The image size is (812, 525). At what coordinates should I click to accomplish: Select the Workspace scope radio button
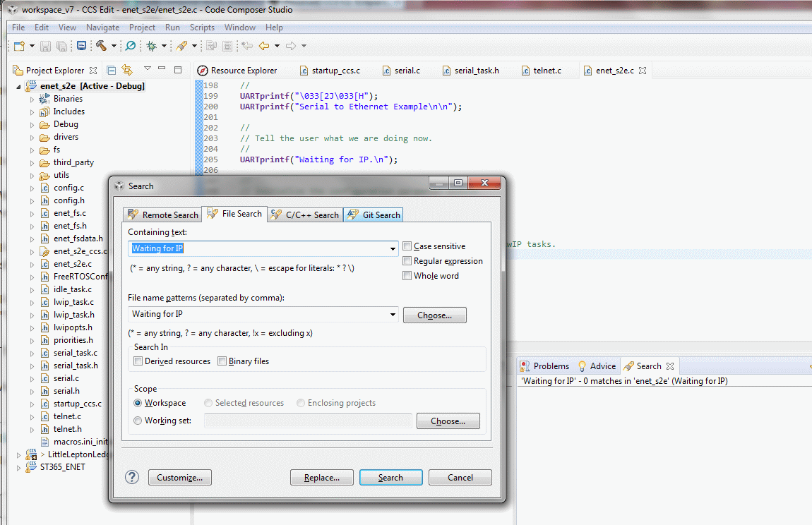[x=138, y=403]
